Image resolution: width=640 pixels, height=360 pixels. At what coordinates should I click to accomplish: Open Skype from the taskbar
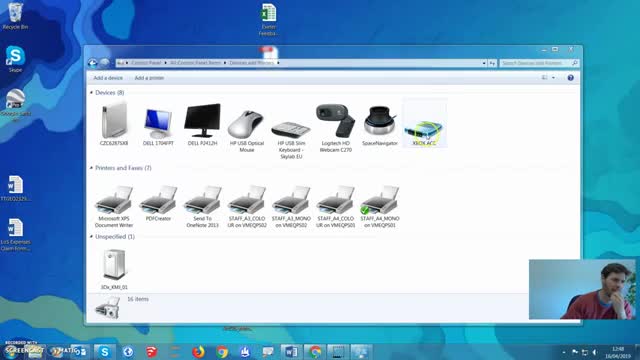coord(104,351)
